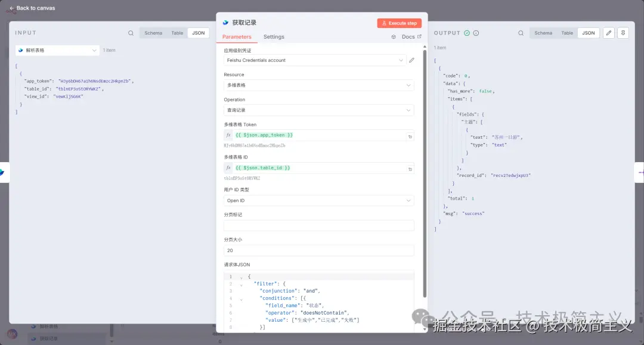The width and height of the screenshot is (644, 345).
Task: Click the success checkmark icon beside OUTPUT
Action: click(466, 33)
